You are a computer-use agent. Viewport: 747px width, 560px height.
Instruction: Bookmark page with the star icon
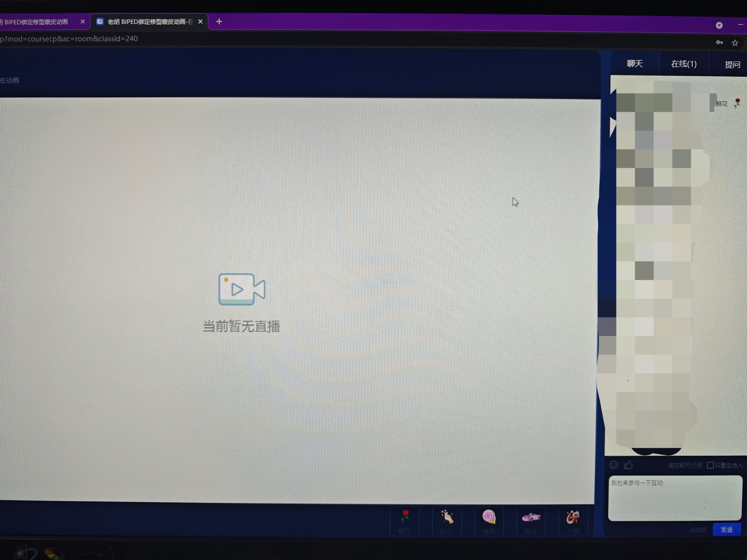[735, 43]
